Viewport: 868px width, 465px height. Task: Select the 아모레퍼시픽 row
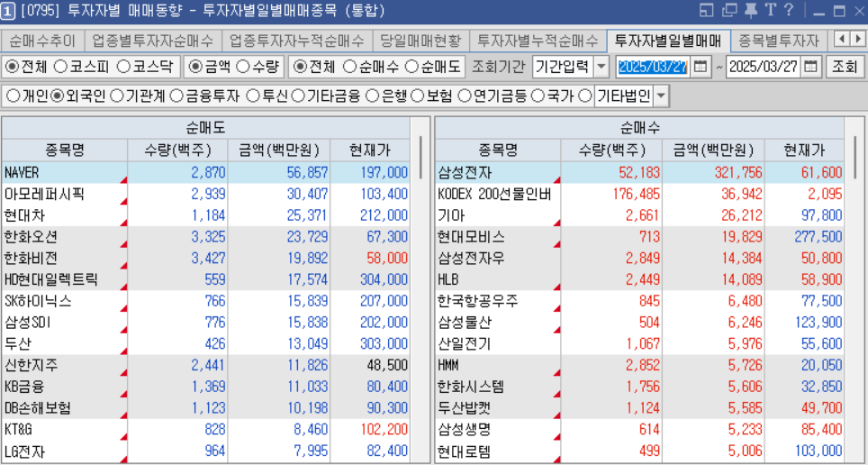[205, 194]
